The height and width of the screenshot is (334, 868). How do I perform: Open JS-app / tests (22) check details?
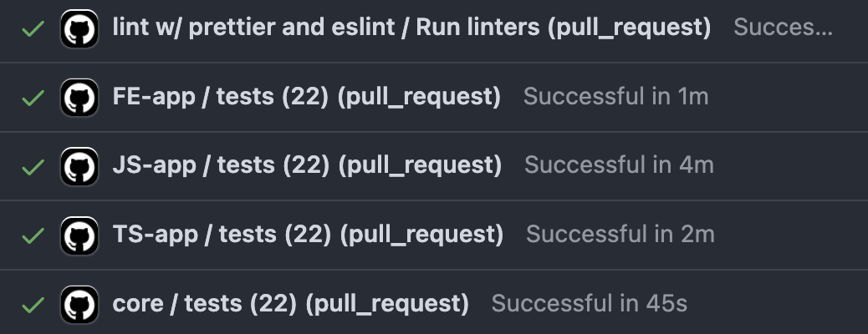(x=307, y=165)
